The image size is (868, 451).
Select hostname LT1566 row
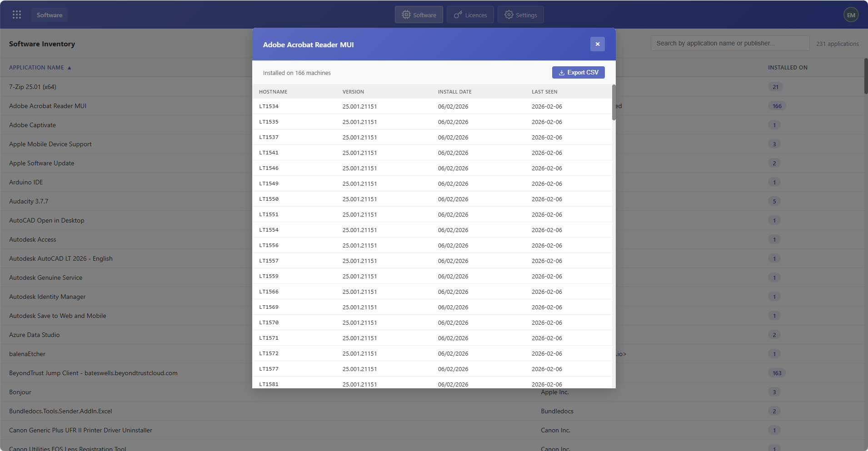pos(432,292)
